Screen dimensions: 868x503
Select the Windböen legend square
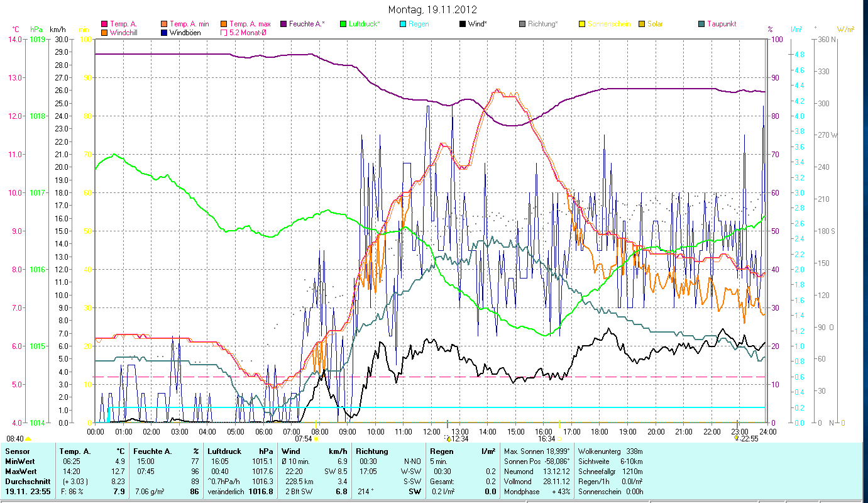click(165, 33)
